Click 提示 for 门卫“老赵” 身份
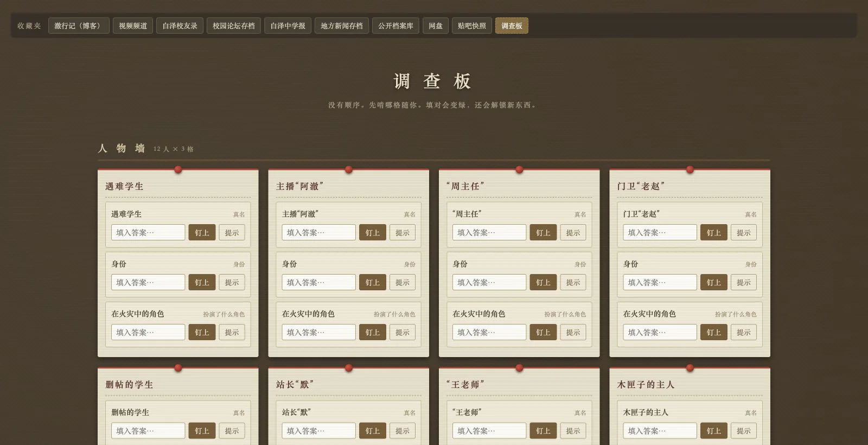The image size is (868, 445). coord(743,282)
